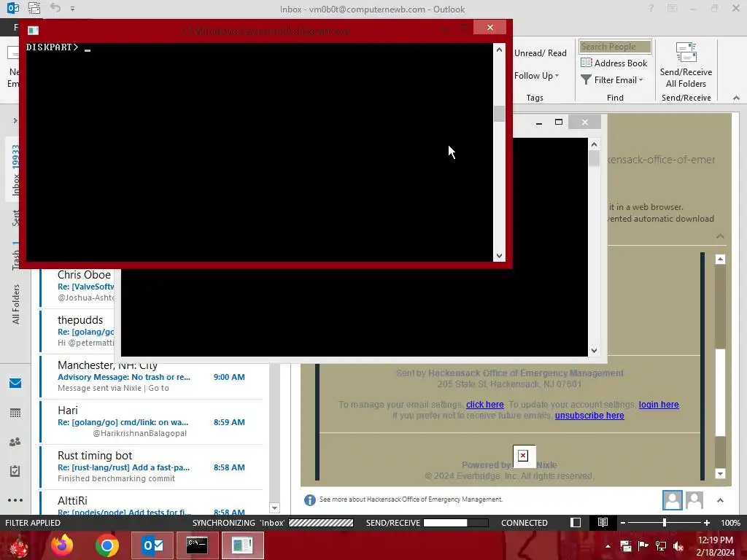
Task: Open email from thepudds
Action: click(78, 331)
